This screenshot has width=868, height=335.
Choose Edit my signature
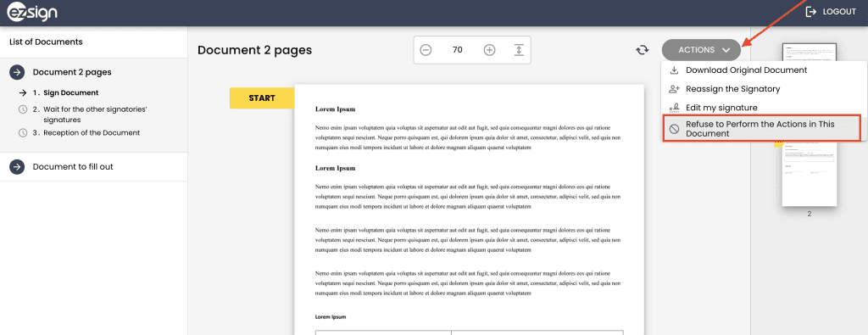(721, 108)
